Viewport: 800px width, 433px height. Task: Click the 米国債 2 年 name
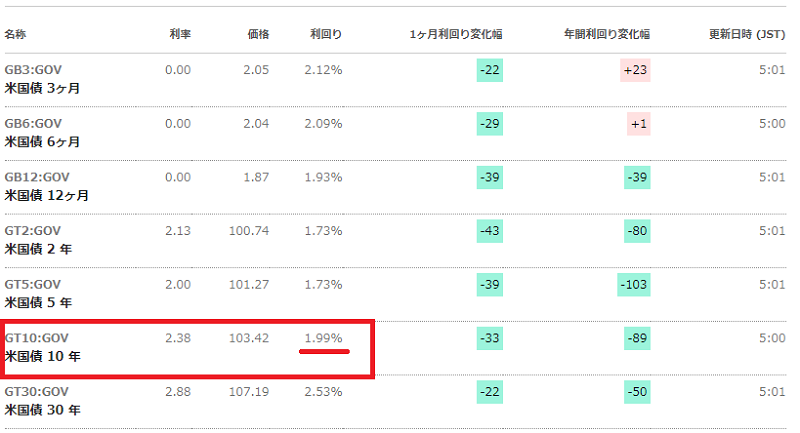point(38,249)
